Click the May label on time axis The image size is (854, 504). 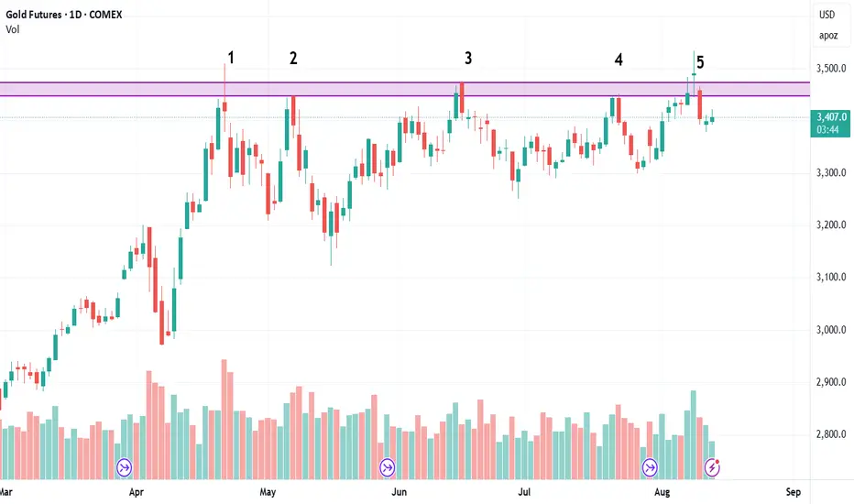[268, 492]
